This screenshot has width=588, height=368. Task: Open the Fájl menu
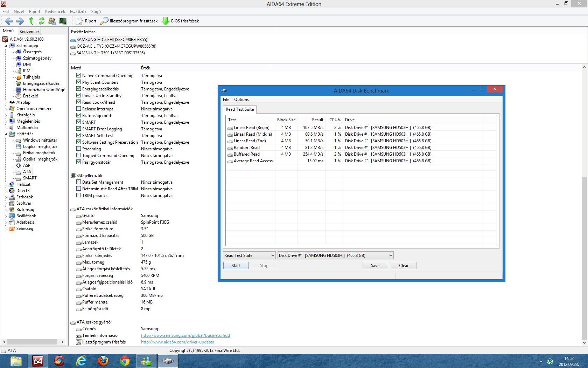tap(6, 12)
